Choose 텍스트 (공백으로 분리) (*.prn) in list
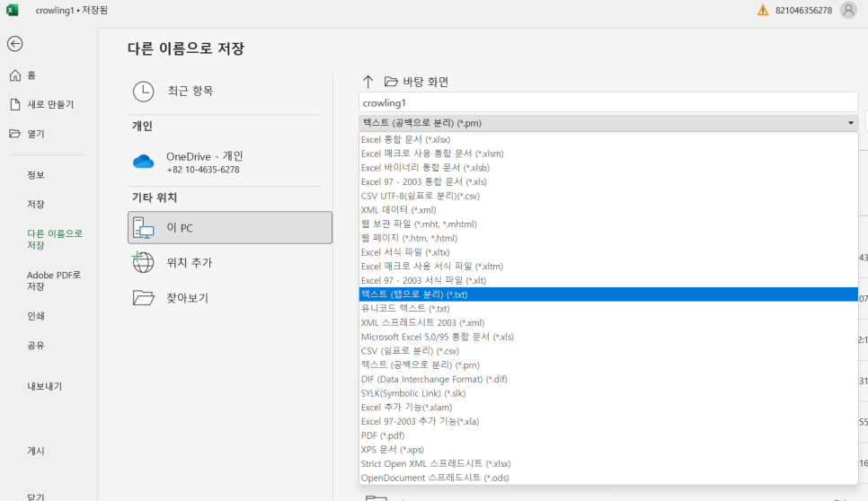 (x=608, y=365)
